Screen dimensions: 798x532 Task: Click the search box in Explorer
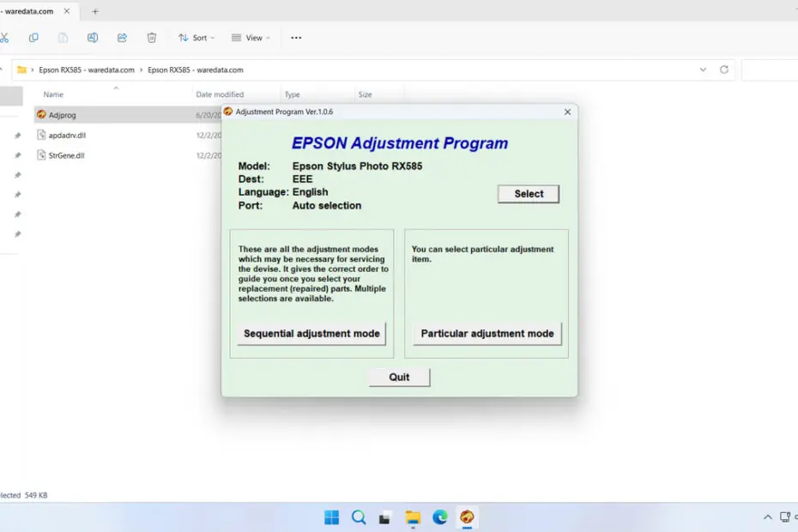pyautogui.click(x=770, y=70)
